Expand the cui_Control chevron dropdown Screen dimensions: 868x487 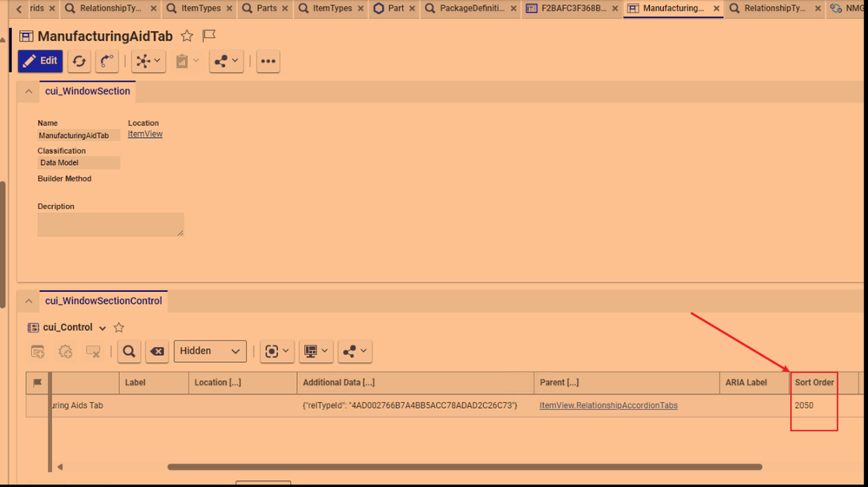[x=103, y=328]
